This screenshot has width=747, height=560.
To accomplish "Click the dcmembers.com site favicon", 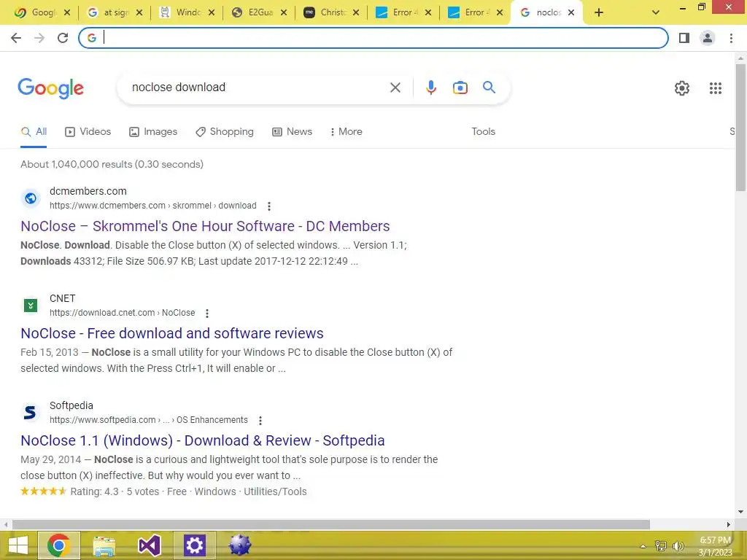I will (x=31, y=198).
